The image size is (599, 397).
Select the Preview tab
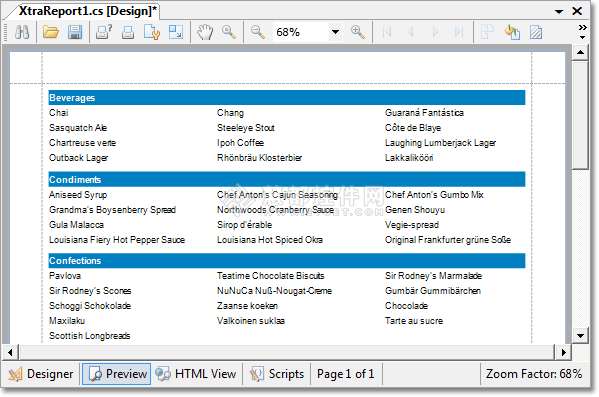(117, 374)
